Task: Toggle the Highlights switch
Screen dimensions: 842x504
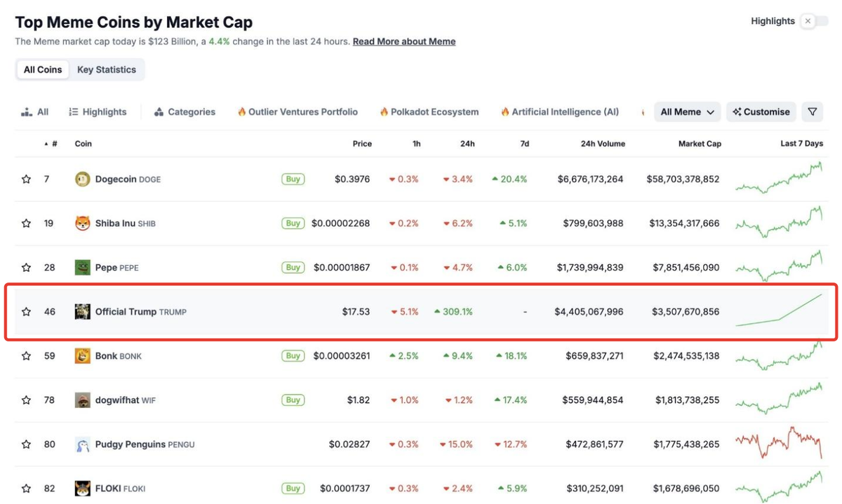Action: [x=815, y=21]
